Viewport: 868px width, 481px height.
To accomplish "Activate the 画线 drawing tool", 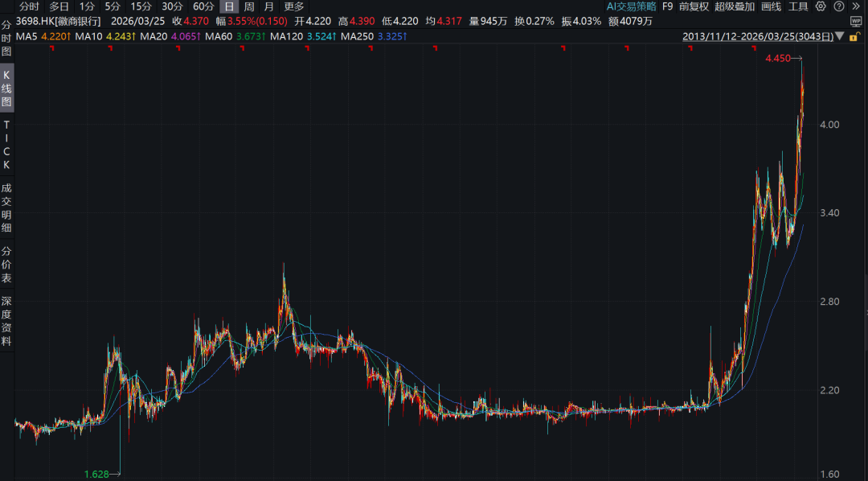I will [x=771, y=6].
